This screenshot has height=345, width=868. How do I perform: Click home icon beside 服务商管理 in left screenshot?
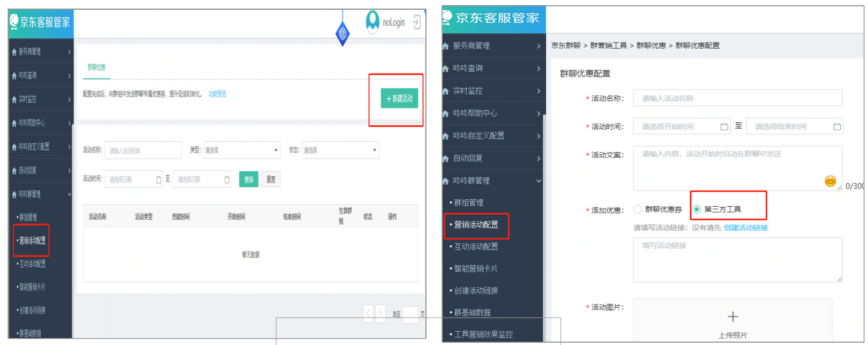(x=14, y=52)
